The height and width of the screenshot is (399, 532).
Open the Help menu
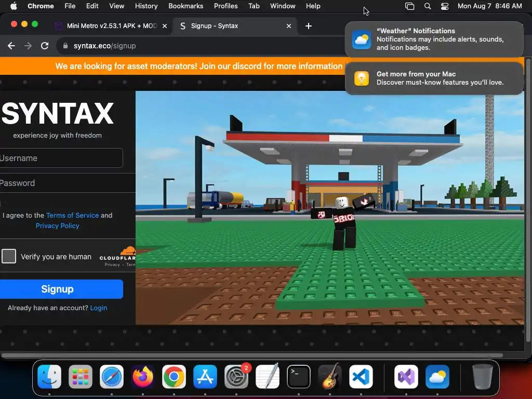tap(313, 6)
